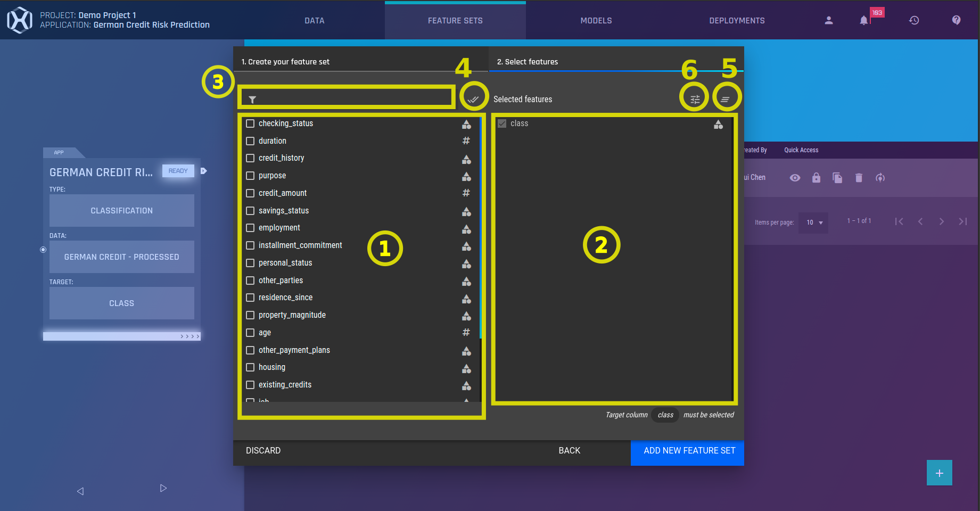980x511 pixels.
Task: Check the checking_status feature checkbox
Action: pyautogui.click(x=250, y=123)
